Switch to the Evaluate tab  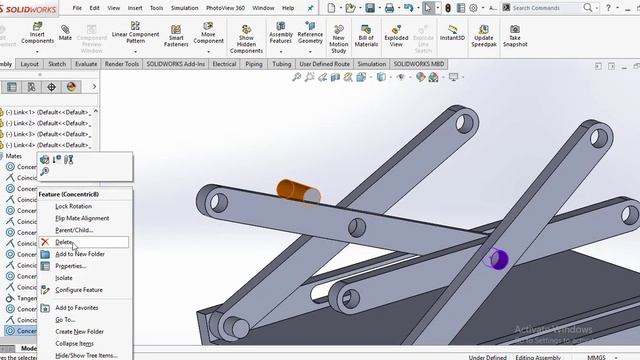86,64
